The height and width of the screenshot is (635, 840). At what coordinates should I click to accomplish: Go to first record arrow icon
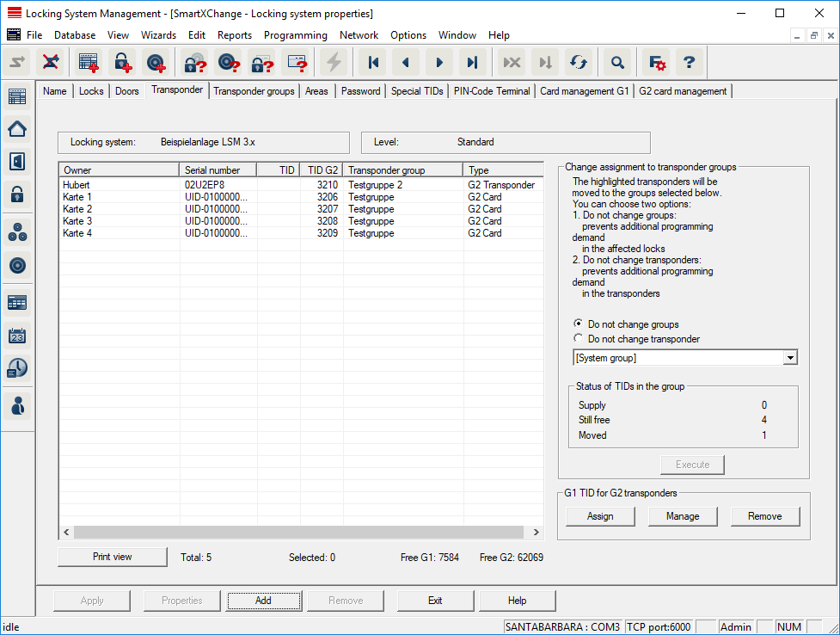tap(373, 62)
